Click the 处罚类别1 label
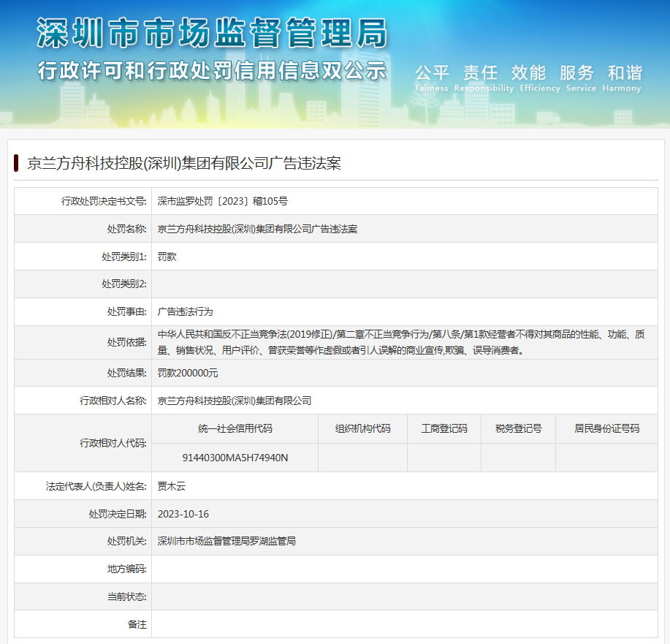Viewport: 670px width, 644px height. coord(124,257)
